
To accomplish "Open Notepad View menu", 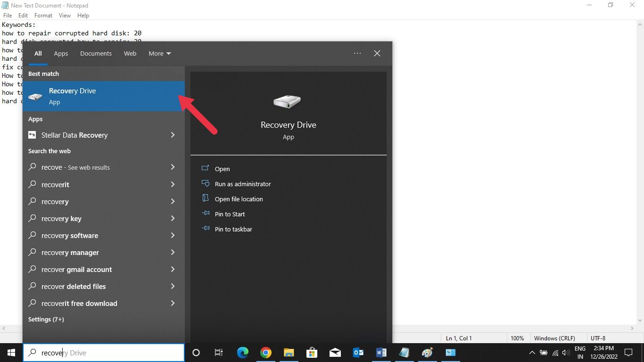I will coord(65,16).
